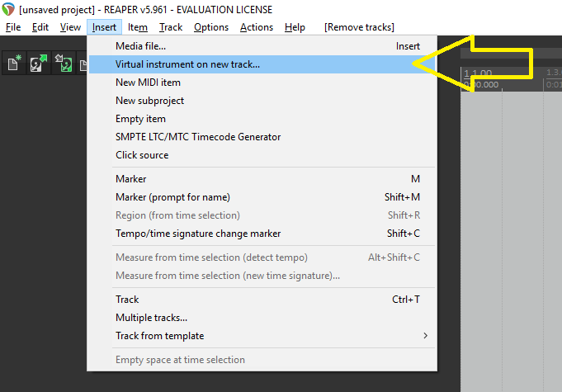Click the timeline ruler at 1.1.00
562x392 pixels.
[x=478, y=73]
